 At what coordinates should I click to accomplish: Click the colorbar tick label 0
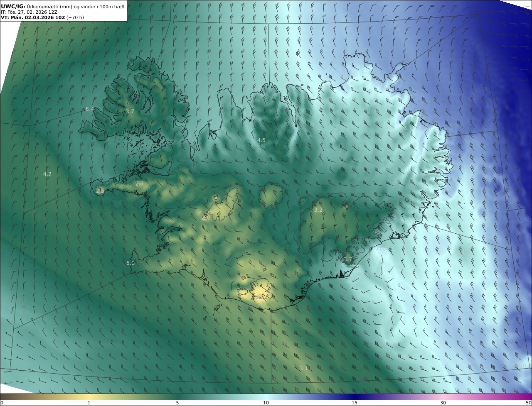pyautogui.click(x=1, y=403)
